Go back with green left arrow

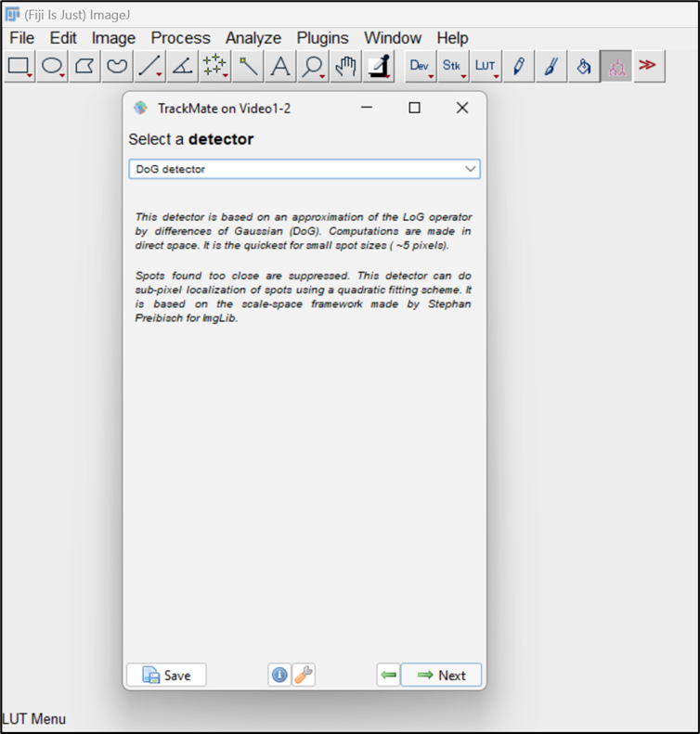[388, 675]
